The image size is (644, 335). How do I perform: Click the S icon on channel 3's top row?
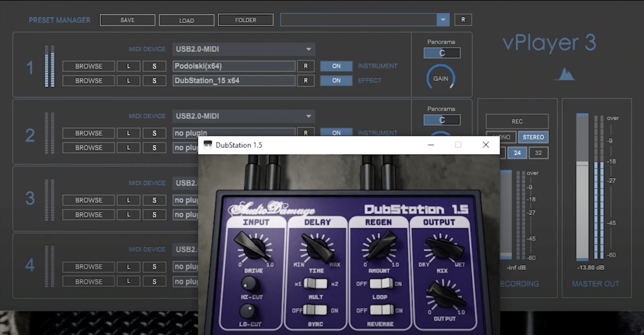pyautogui.click(x=154, y=200)
